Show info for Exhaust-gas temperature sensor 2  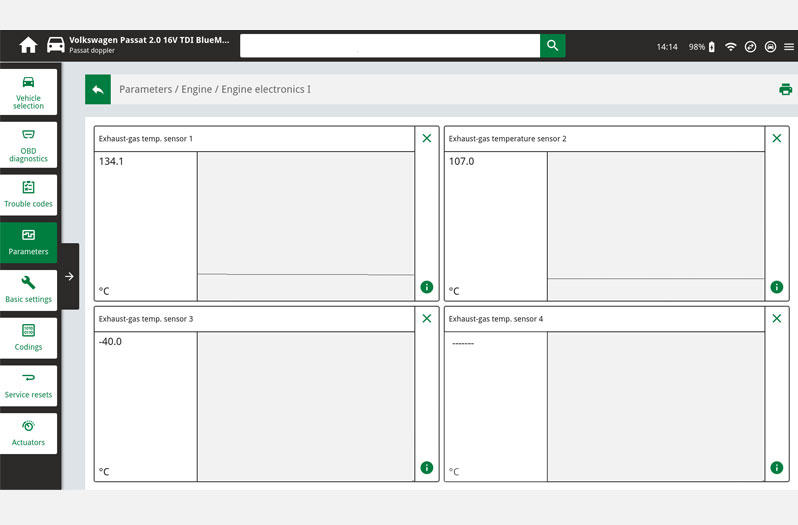pos(776,287)
